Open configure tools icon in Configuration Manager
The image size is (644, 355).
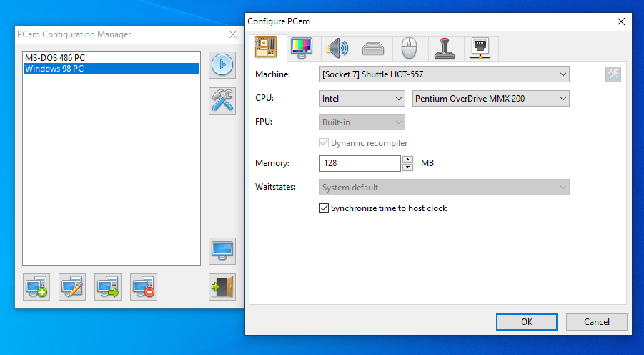point(222,101)
